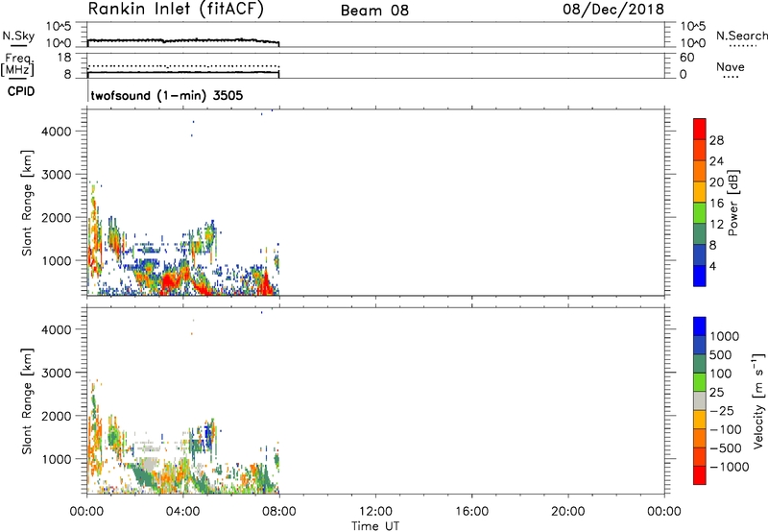Pick the bright blue bottom Power colorbar segment
This screenshot has width=768, height=532.
pyautogui.click(x=700, y=276)
